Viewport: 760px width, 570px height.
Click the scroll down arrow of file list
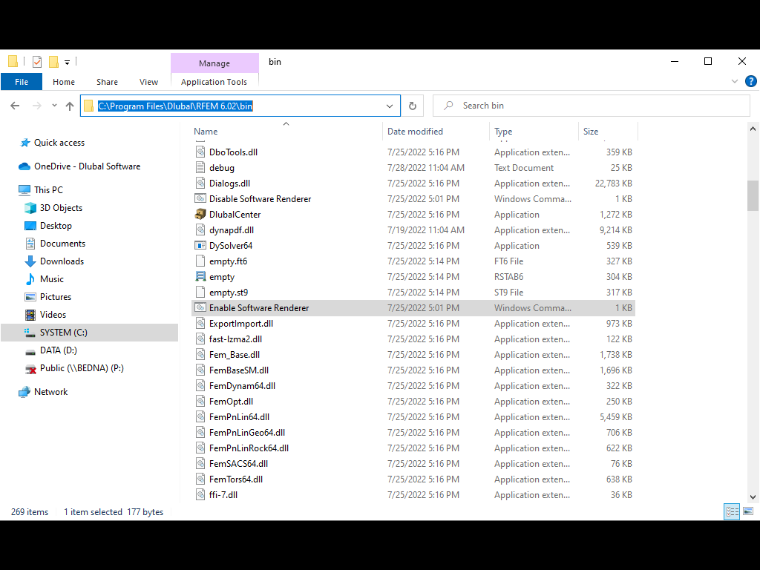752,497
